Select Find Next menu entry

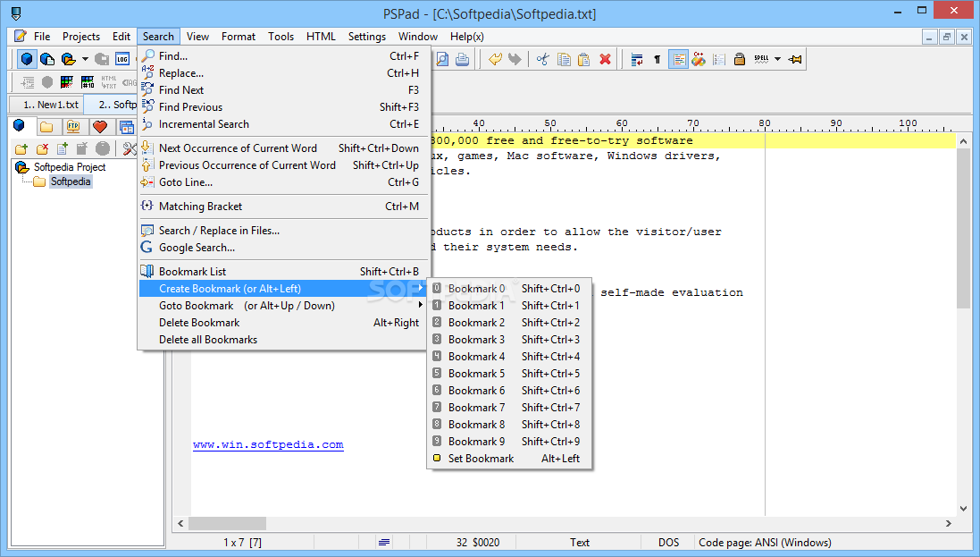point(282,90)
